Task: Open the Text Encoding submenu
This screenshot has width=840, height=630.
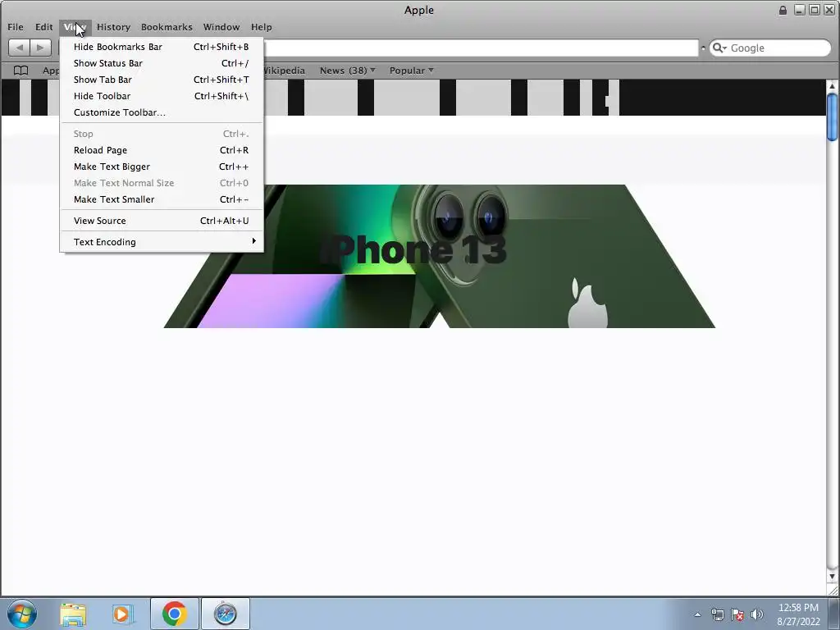Action: pyautogui.click(x=162, y=242)
